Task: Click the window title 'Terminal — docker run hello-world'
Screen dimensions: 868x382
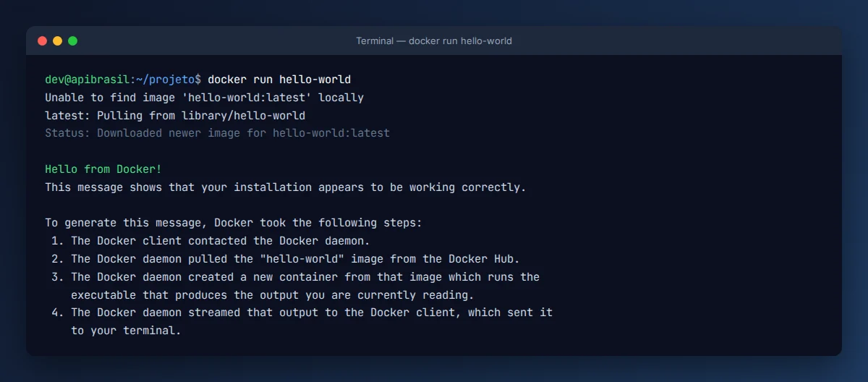Action: pos(434,41)
